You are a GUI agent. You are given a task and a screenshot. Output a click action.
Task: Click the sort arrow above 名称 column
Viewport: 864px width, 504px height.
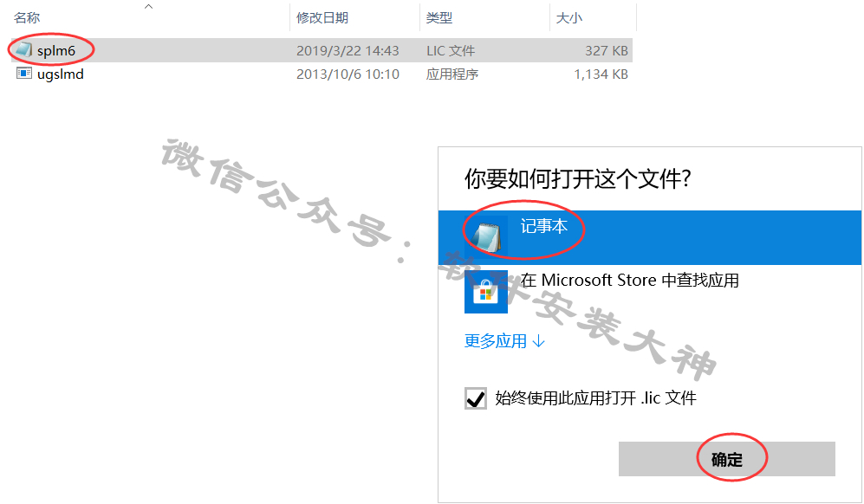coord(148,7)
